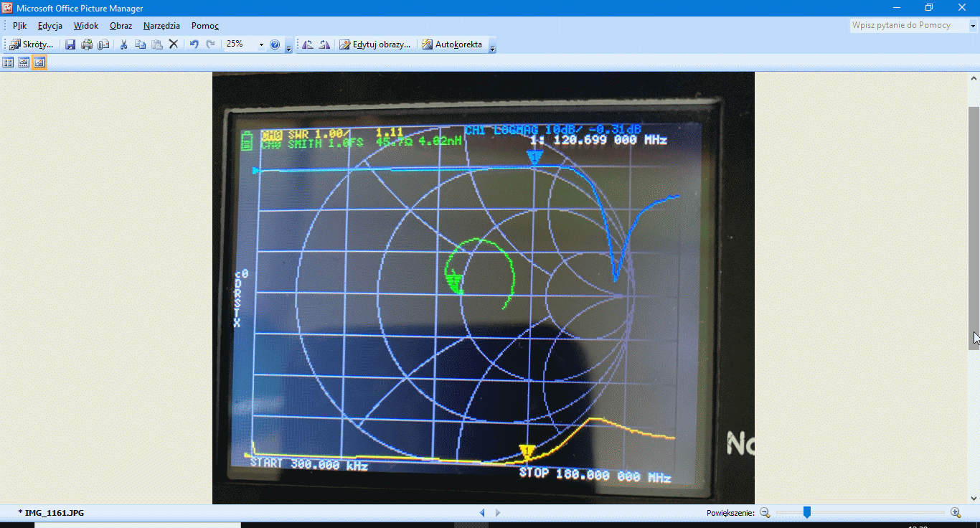Switch to Thumbnail view

tap(8, 62)
